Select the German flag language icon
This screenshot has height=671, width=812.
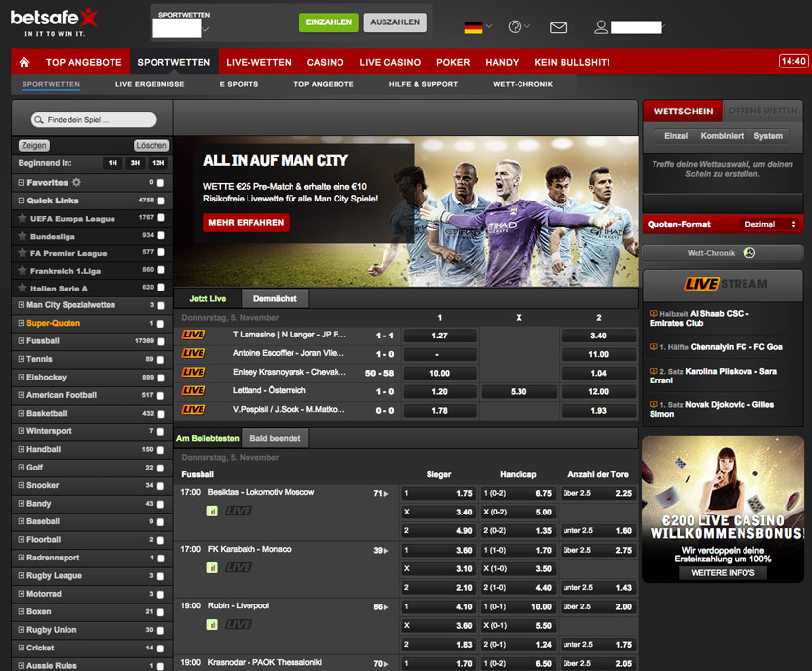point(474,27)
